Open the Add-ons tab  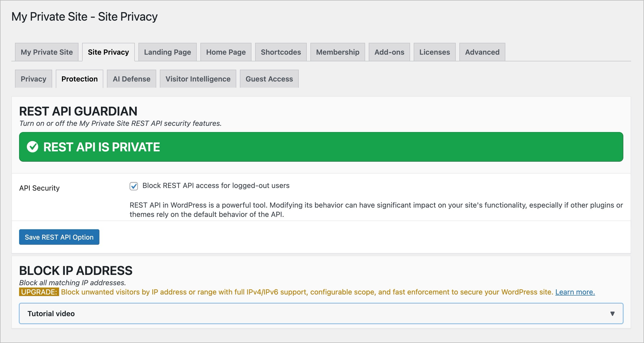point(389,52)
